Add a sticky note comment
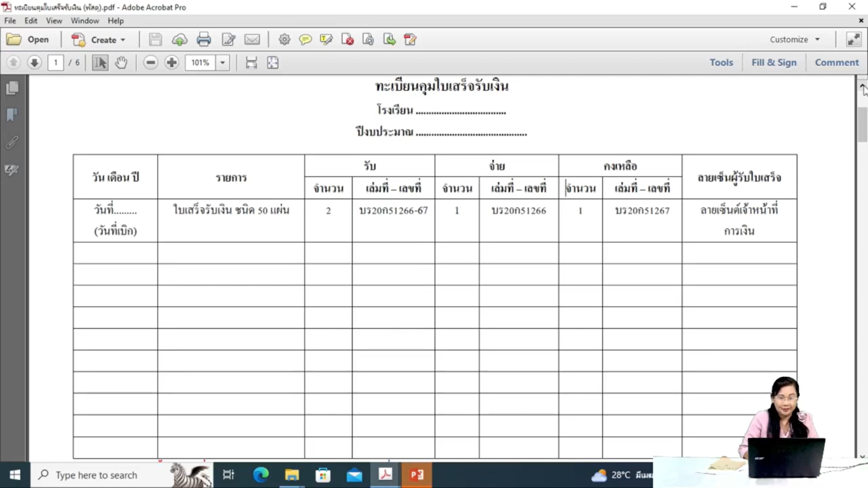The image size is (868, 488). pos(306,40)
